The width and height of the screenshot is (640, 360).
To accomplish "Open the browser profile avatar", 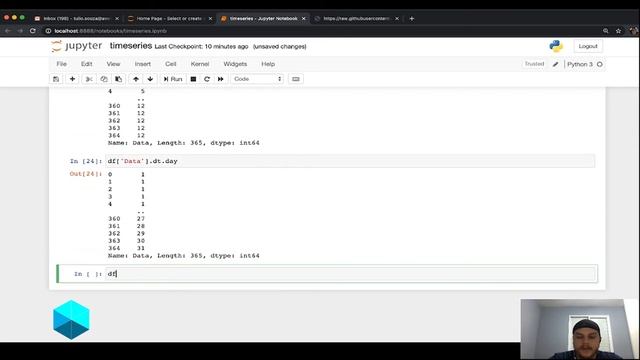I will tap(633, 31).
